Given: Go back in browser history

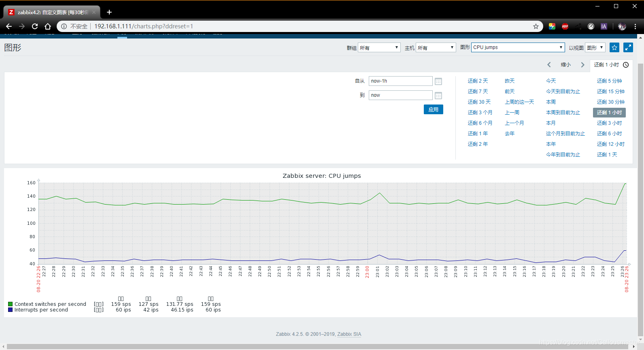Looking at the screenshot, I should [x=9, y=26].
